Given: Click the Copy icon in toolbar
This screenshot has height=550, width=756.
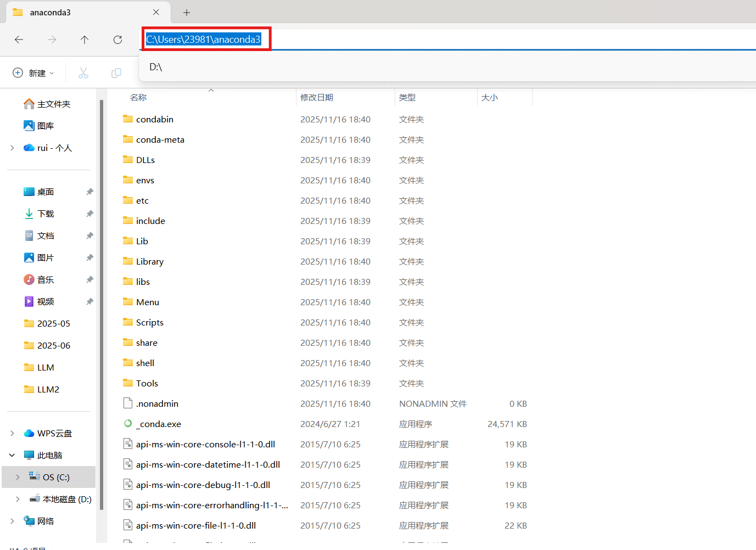Looking at the screenshot, I should point(116,73).
